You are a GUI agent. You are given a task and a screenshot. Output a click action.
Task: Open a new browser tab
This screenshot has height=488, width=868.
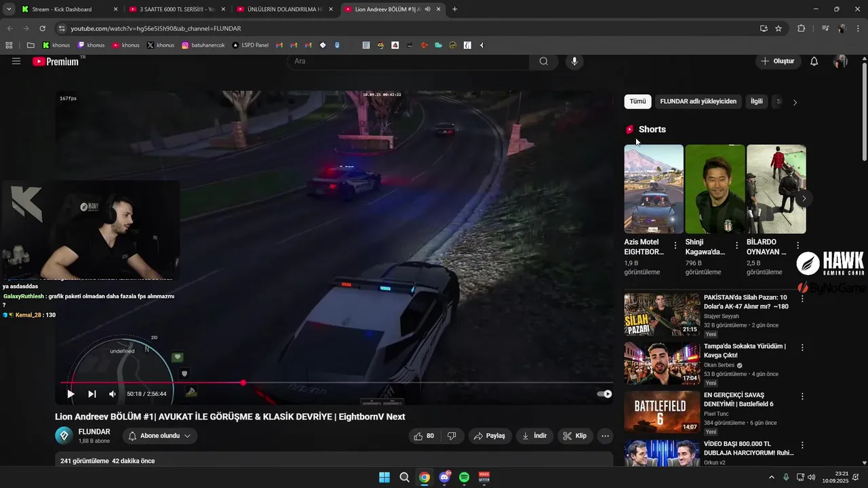(454, 9)
